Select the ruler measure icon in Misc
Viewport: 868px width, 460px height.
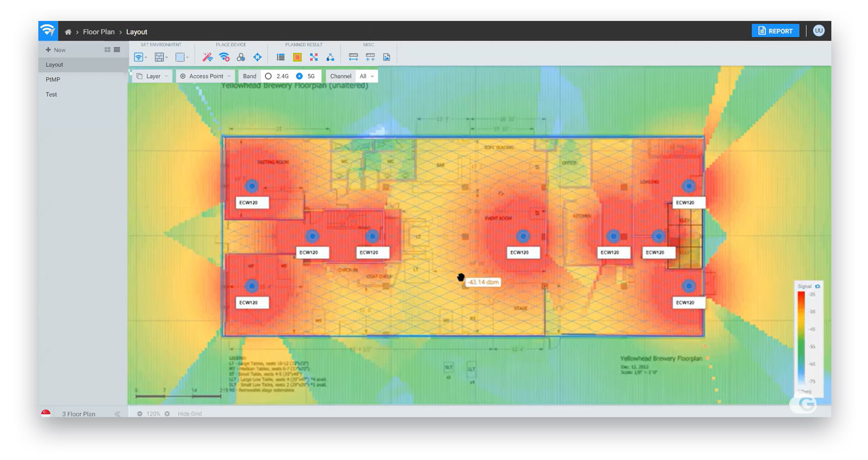click(x=353, y=57)
